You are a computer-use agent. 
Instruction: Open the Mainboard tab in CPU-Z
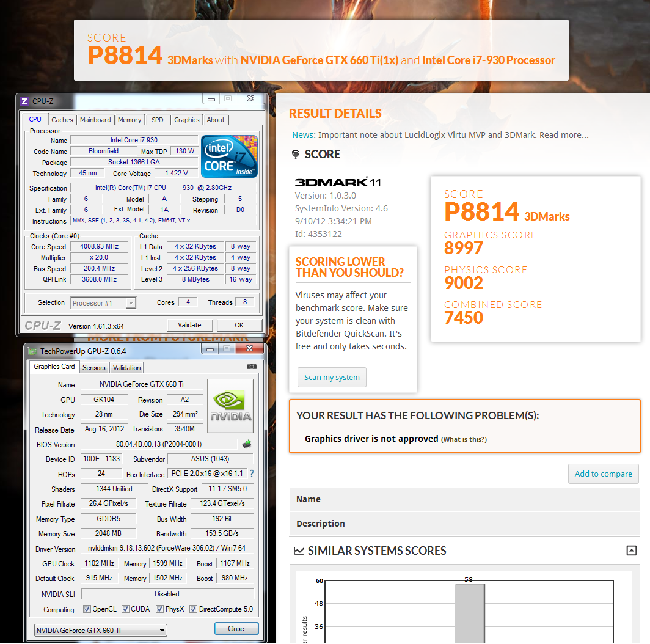click(x=95, y=119)
